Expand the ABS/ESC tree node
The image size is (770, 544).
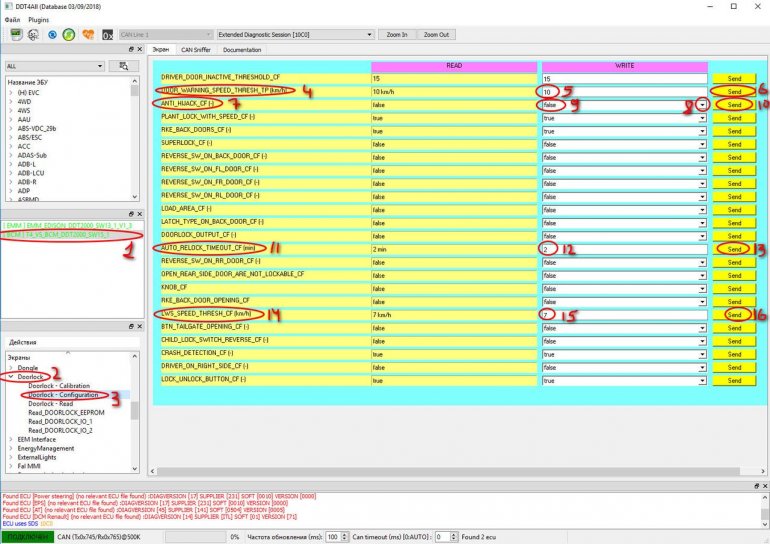click(9, 137)
